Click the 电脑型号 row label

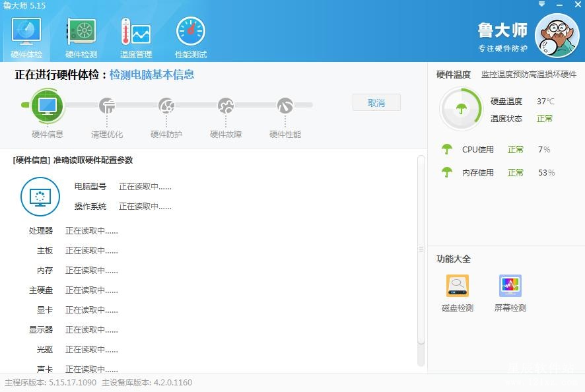pos(90,187)
